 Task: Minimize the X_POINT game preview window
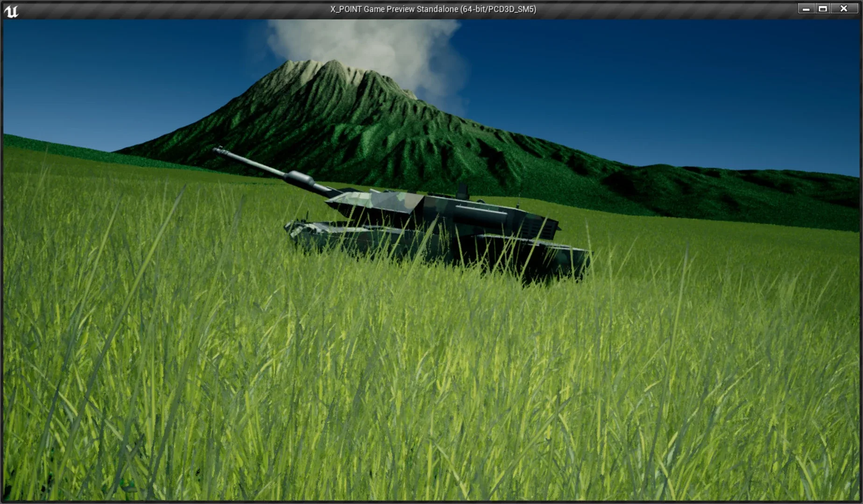click(x=806, y=8)
